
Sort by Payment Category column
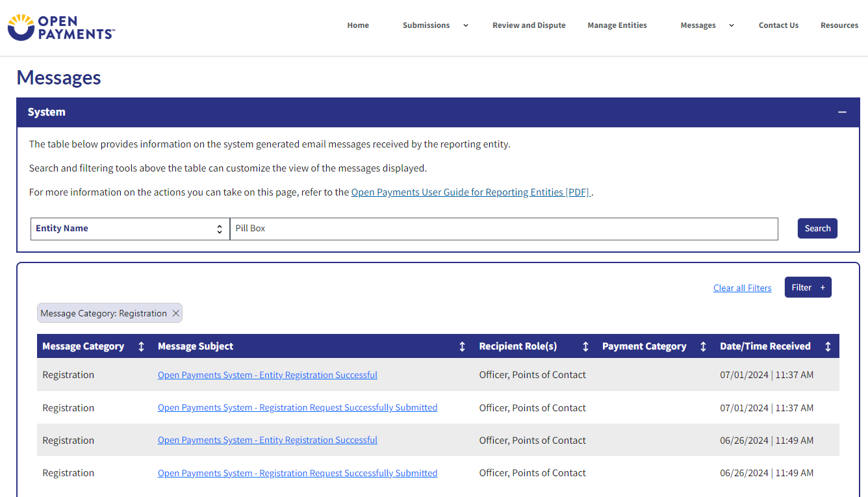pos(703,346)
